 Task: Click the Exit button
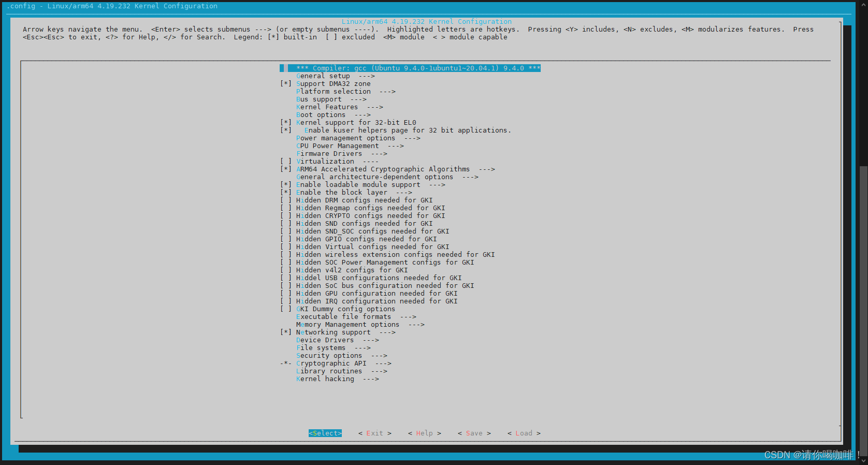[x=375, y=433]
